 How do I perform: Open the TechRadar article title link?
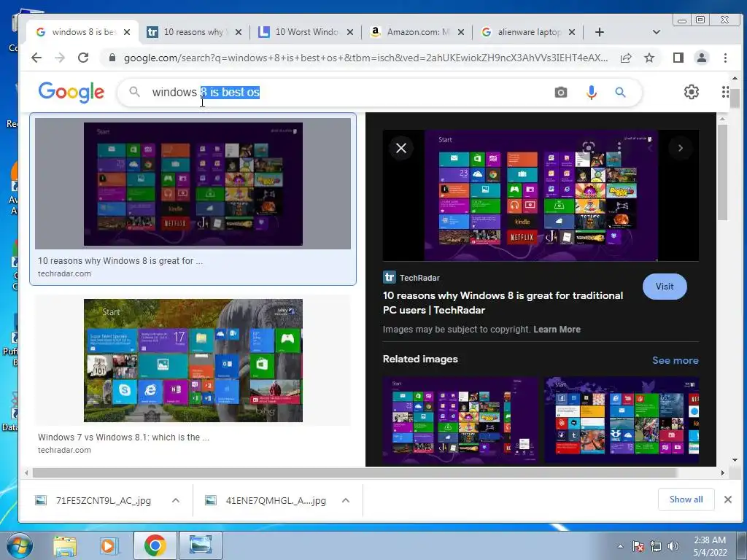tap(503, 303)
